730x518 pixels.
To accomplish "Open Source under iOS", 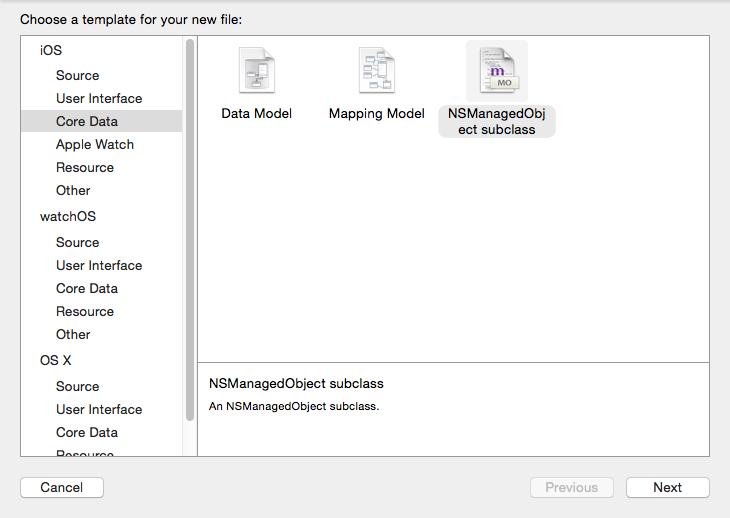I will tap(78, 75).
